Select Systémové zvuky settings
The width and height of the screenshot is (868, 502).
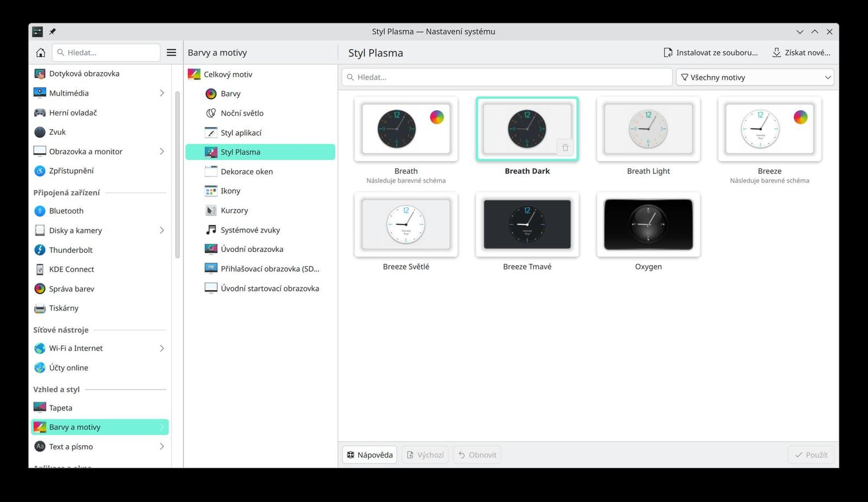[x=250, y=230]
